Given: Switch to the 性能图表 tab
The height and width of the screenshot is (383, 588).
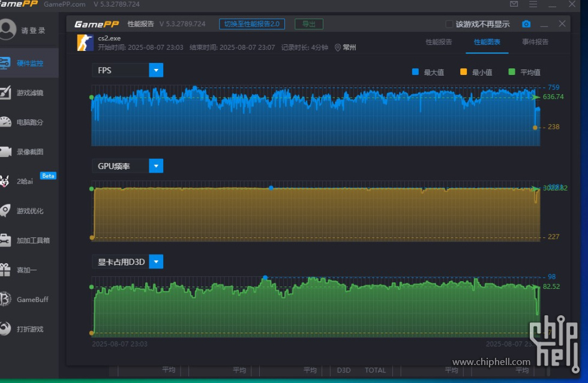Looking at the screenshot, I should (487, 42).
